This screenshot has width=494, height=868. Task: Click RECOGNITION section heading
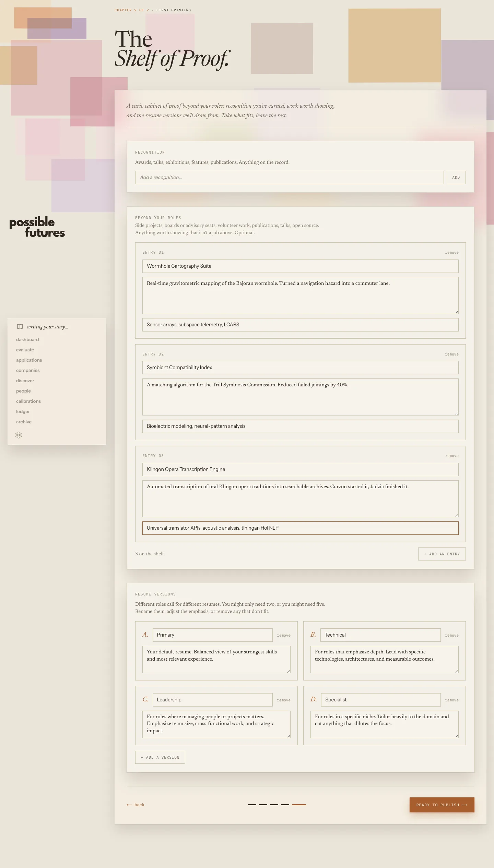150,153
